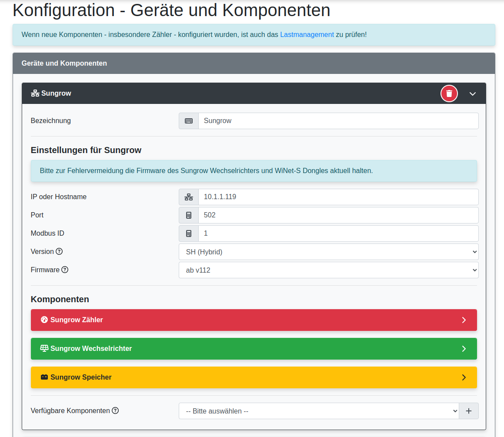Click the Modbus ID label

(x=47, y=234)
